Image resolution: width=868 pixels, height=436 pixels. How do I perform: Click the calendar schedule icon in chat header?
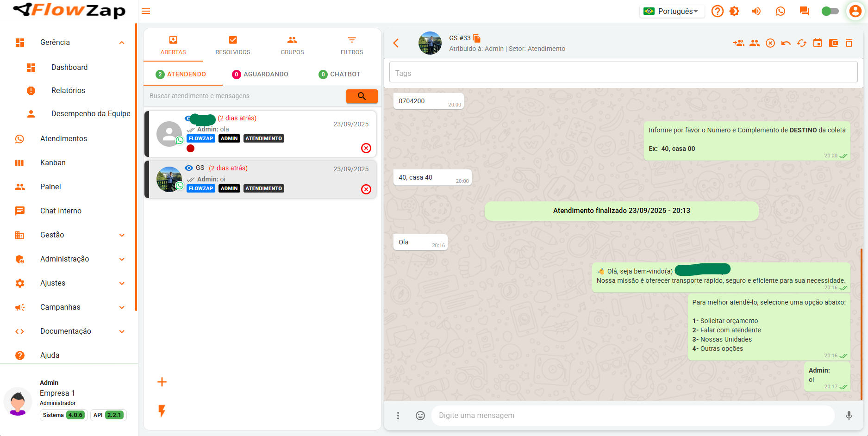(818, 43)
